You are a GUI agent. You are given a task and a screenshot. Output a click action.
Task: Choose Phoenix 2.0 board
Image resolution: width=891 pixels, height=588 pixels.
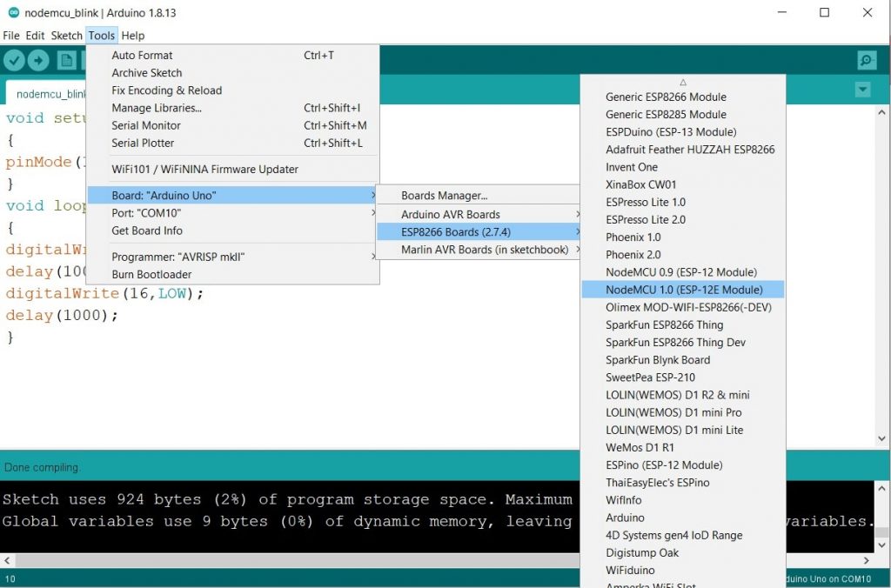683,255
